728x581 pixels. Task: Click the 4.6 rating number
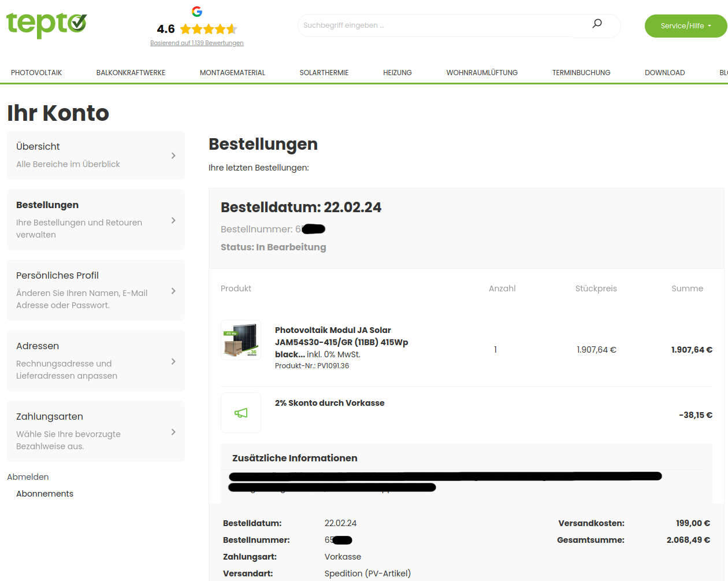pyautogui.click(x=166, y=29)
